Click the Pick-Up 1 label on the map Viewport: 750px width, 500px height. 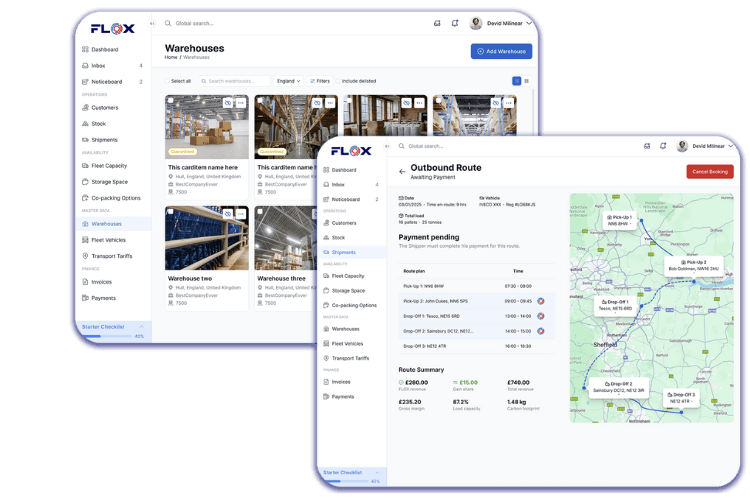coord(619,220)
